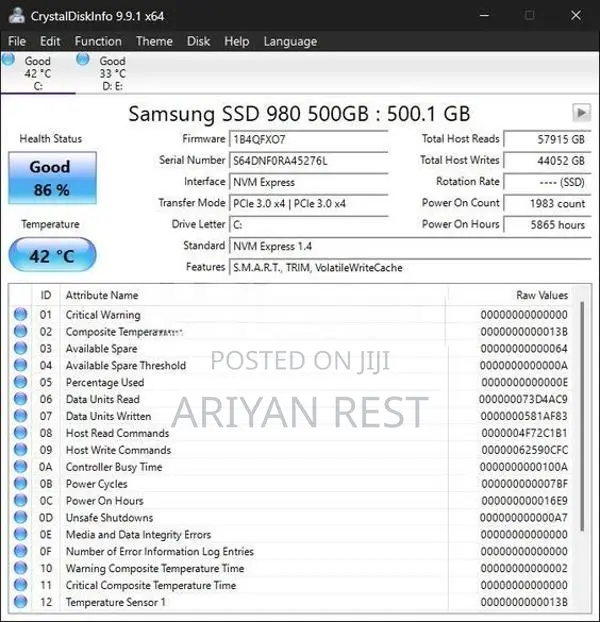Click raw value 0000004F72C1B1
600x622 pixels.
[x=524, y=433]
